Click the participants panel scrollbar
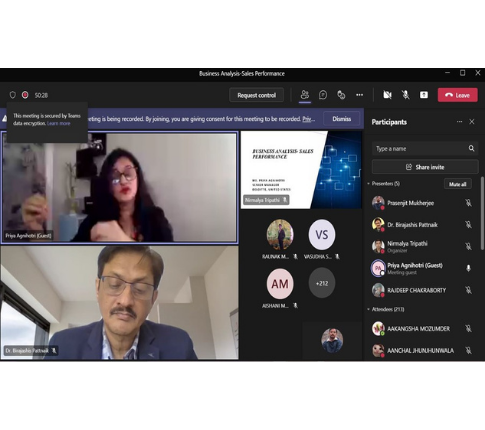 tap(482, 213)
